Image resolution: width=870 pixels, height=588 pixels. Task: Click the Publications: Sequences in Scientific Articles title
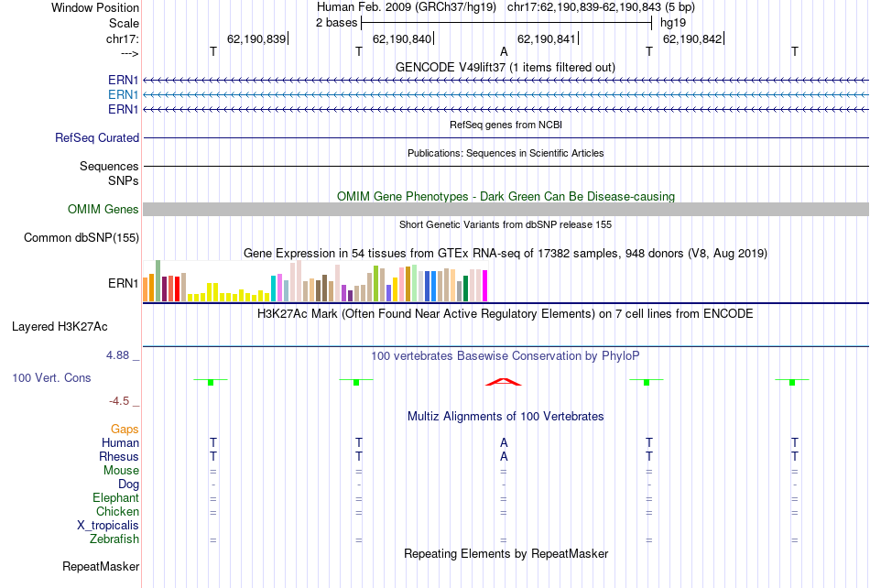[506, 153]
